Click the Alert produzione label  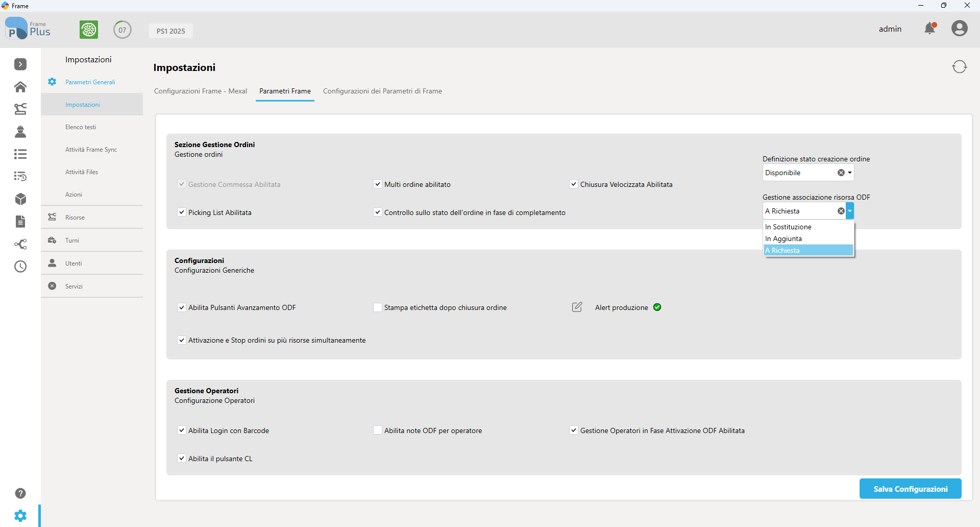click(622, 307)
